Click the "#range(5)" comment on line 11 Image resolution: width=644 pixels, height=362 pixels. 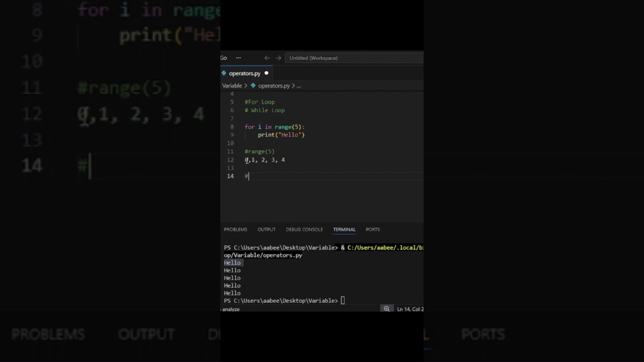coord(260,151)
